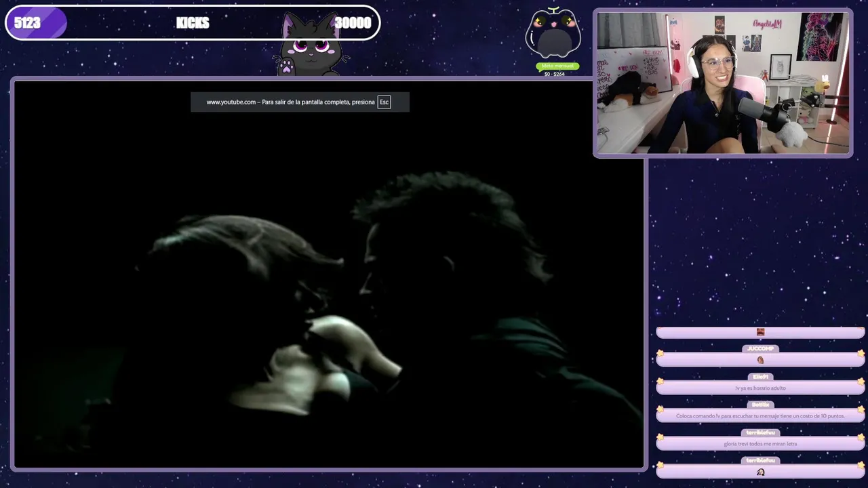Click the JUCCOMP chat username
This screenshot has height=488, width=868.
pyautogui.click(x=760, y=348)
